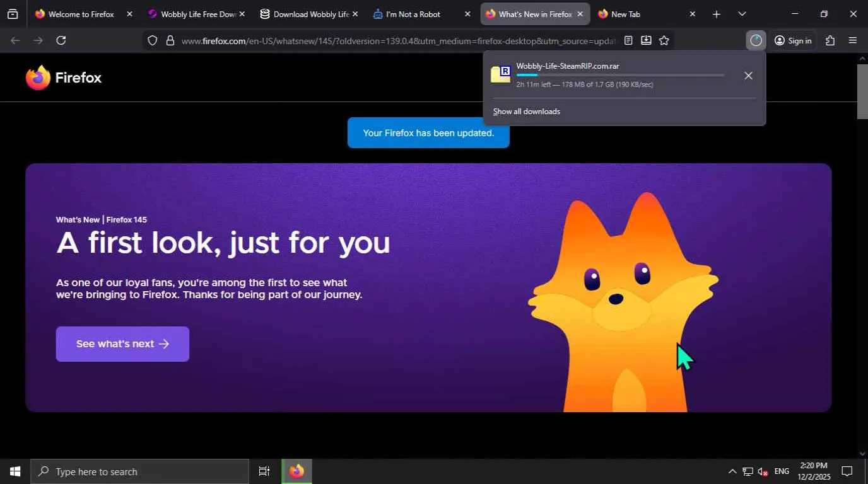Click the download progress bar
This screenshot has width=868, height=484.
(x=620, y=75)
